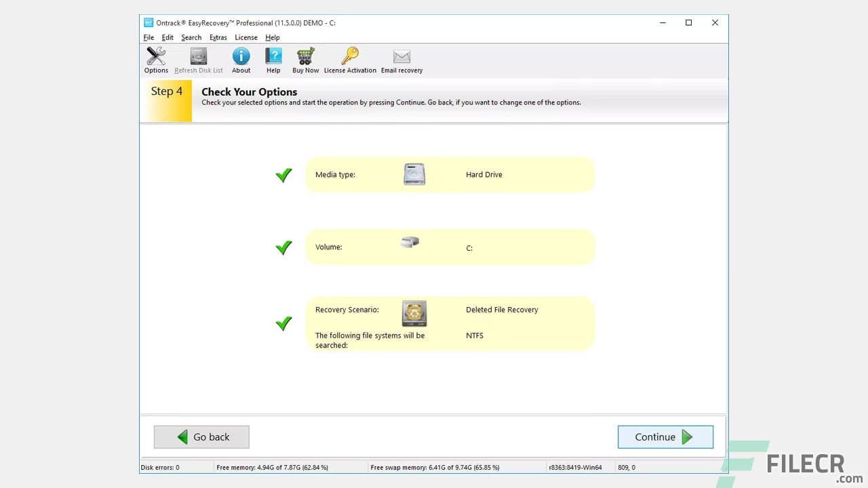Image resolution: width=868 pixels, height=488 pixels.
Task: Open the License menu
Action: 246,37
